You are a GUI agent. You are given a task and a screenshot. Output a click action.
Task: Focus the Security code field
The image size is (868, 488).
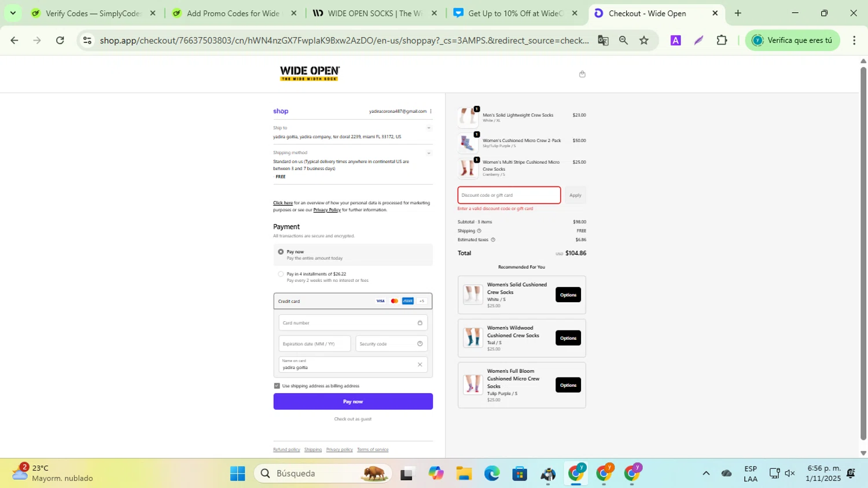[x=392, y=344]
